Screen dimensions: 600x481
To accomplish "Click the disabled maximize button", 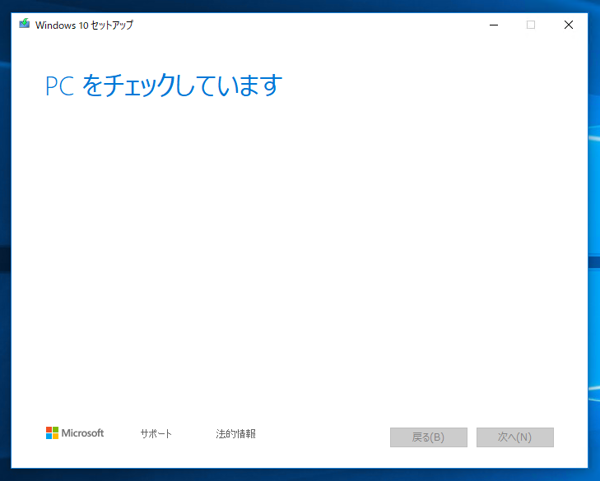I will [531, 25].
